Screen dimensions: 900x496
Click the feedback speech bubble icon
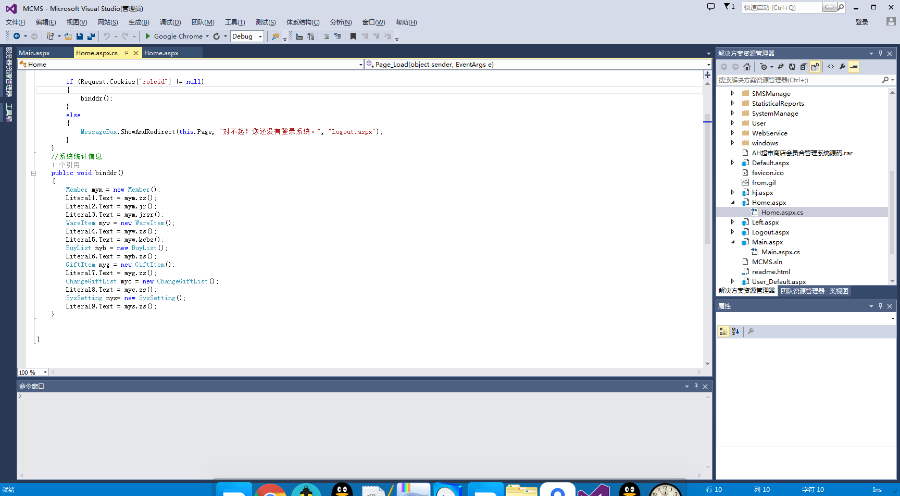(x=711, y=7)
